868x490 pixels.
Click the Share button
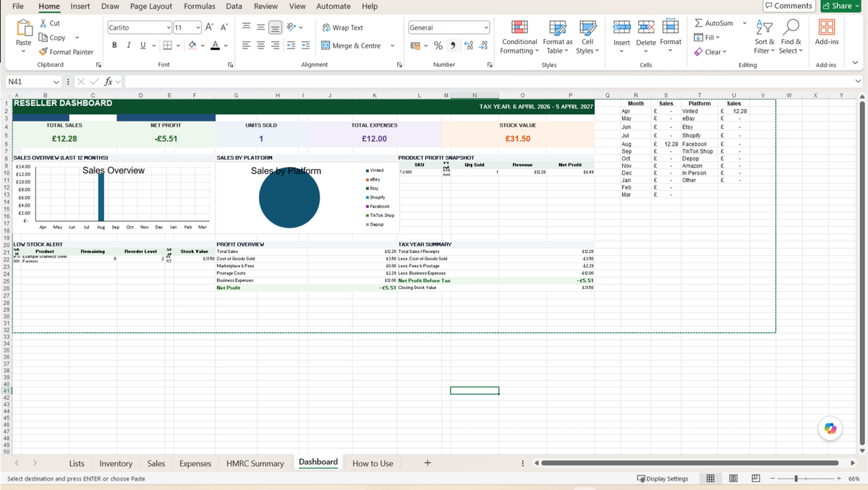[842, 6]
